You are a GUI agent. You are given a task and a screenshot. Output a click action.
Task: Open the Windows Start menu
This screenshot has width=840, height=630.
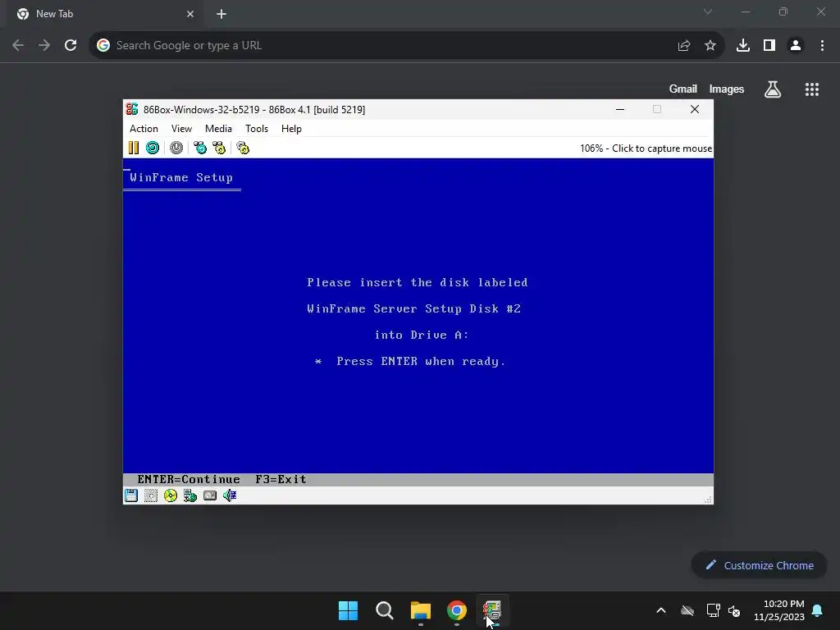348,610
